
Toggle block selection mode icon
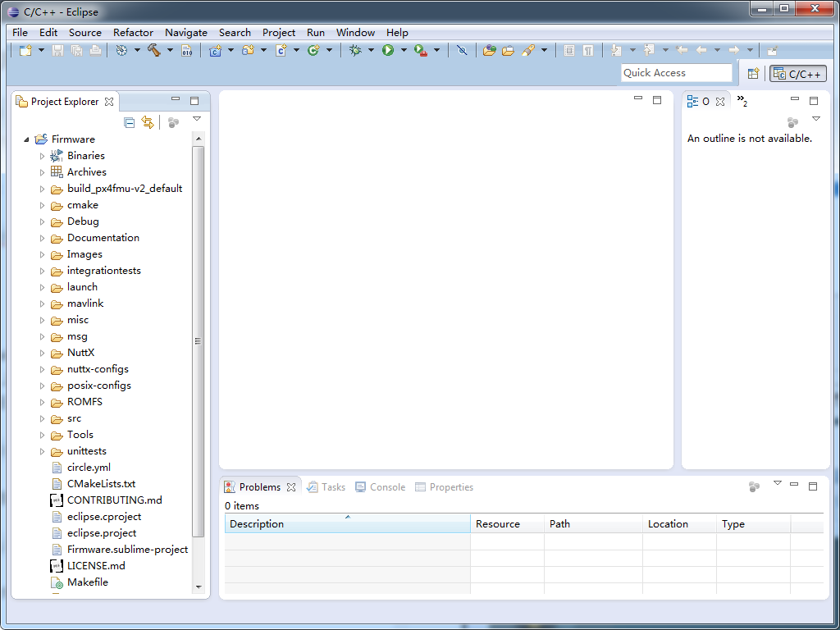tap(569, 50)
